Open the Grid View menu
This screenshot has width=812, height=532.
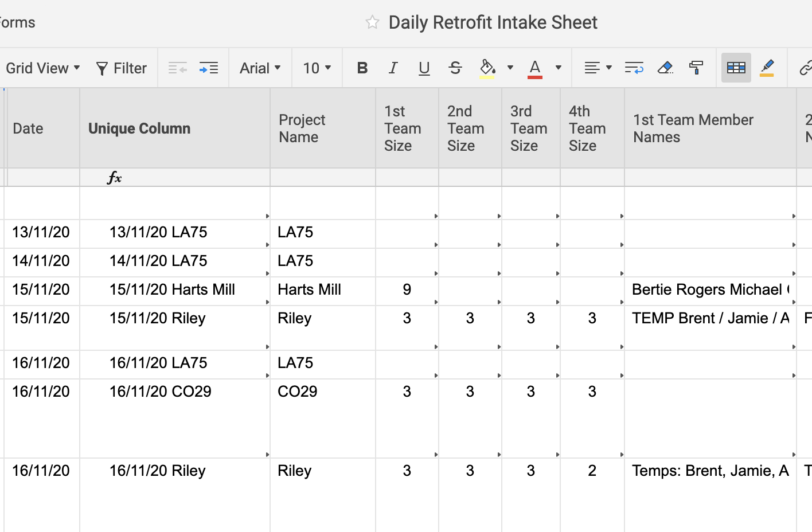click(43, 68)
